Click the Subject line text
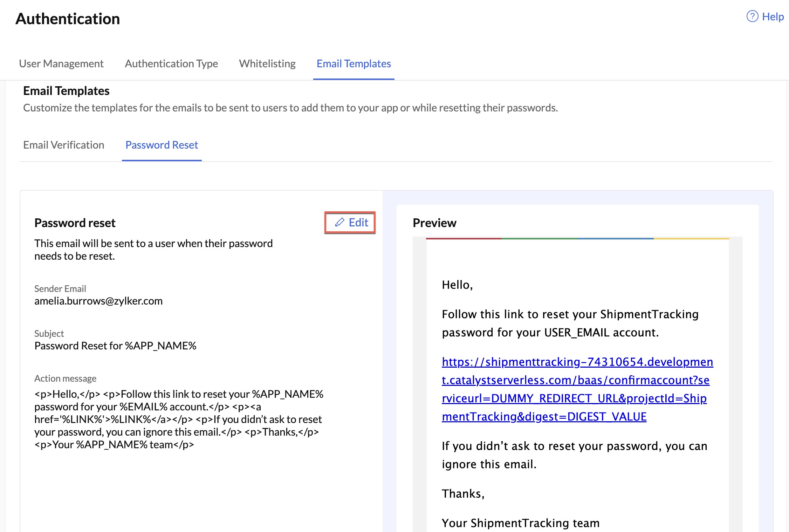 pos(116,346)
